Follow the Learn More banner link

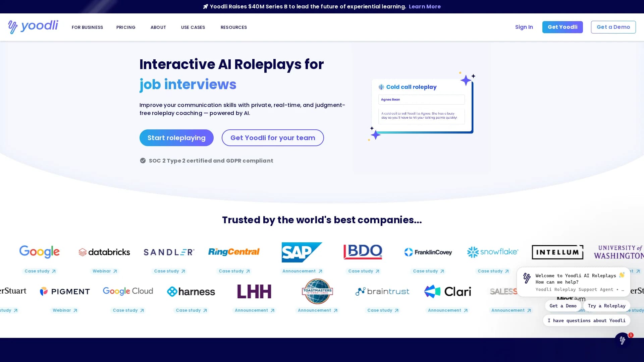coord(425,6)
